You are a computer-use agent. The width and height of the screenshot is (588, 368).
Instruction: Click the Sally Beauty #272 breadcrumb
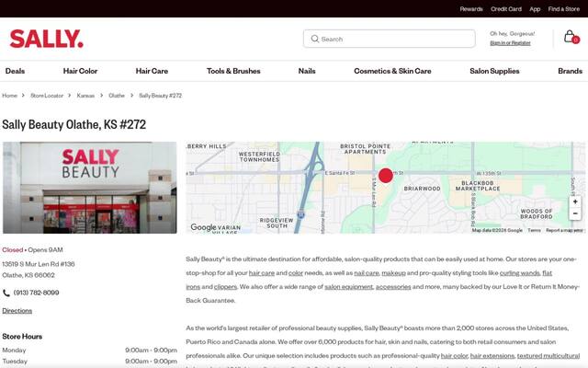tap(160, 96)
